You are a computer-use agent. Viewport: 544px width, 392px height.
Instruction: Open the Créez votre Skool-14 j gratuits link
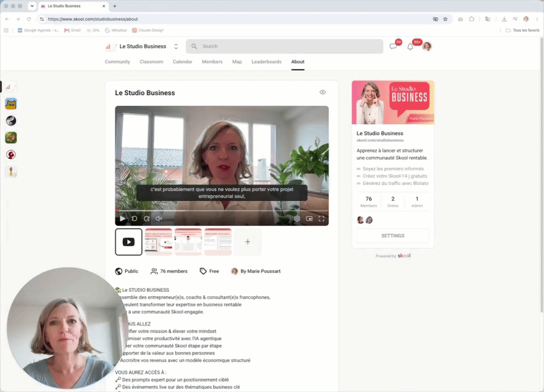click(395, 176)
